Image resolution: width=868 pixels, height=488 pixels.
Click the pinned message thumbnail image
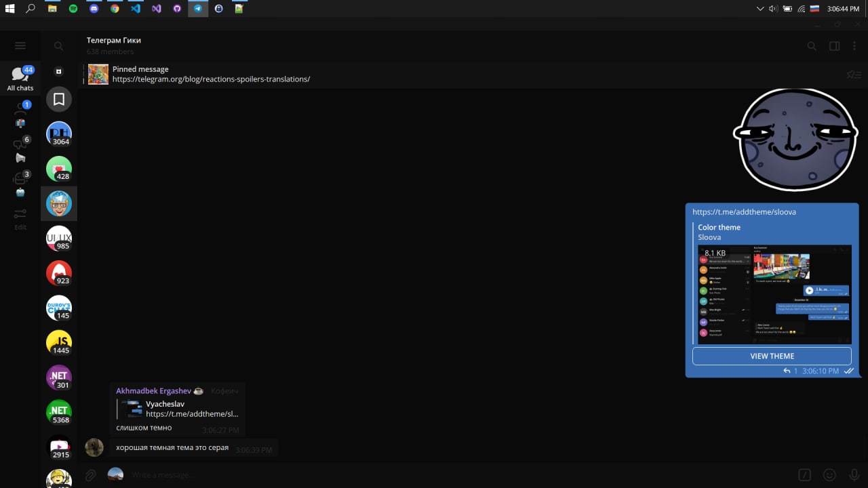[98, 74]
